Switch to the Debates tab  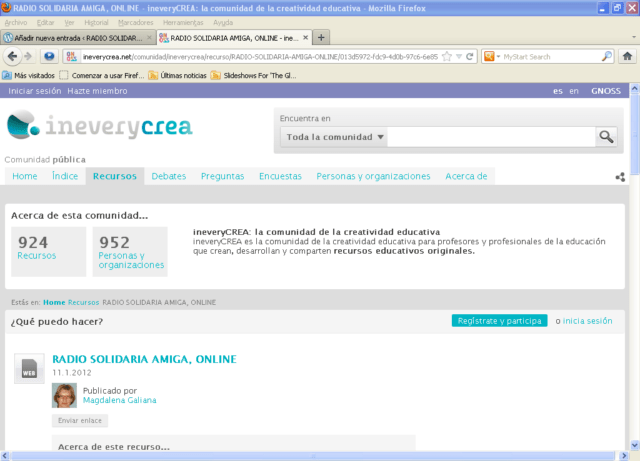point(169,176)
